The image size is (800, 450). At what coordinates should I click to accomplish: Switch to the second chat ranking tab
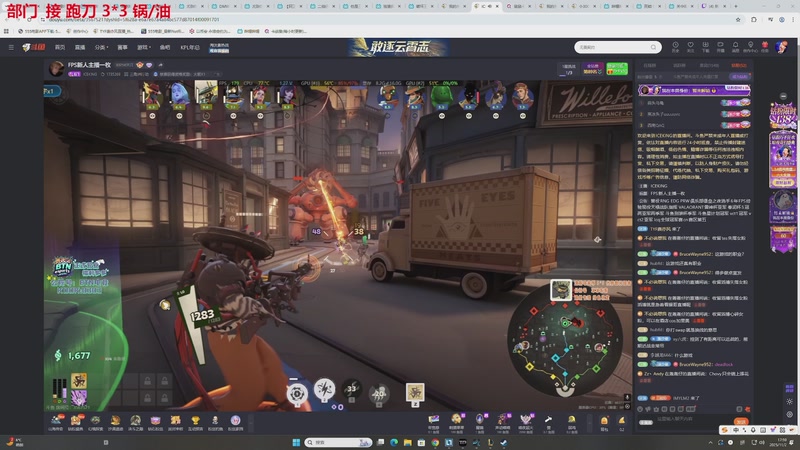coord(679,65)
